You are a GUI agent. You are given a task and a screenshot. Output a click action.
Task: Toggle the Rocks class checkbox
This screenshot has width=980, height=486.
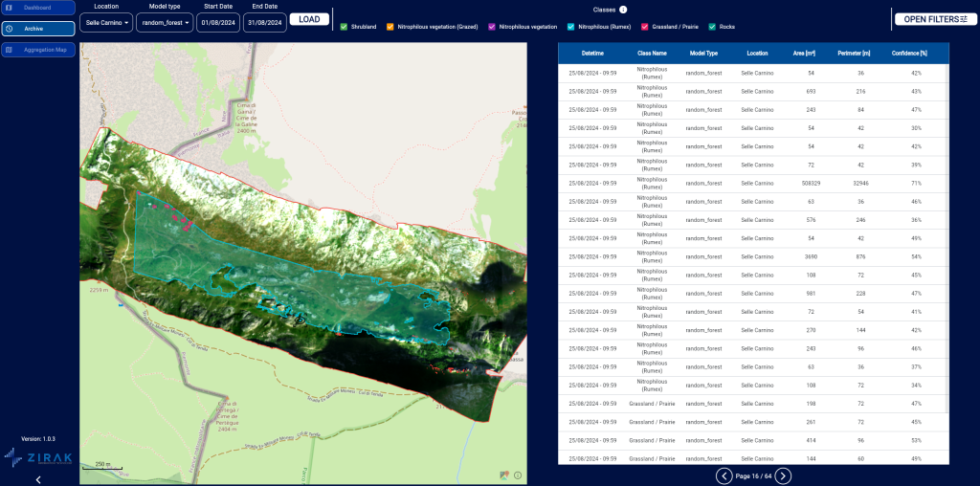pyautogui.click(x=711, y=27)
